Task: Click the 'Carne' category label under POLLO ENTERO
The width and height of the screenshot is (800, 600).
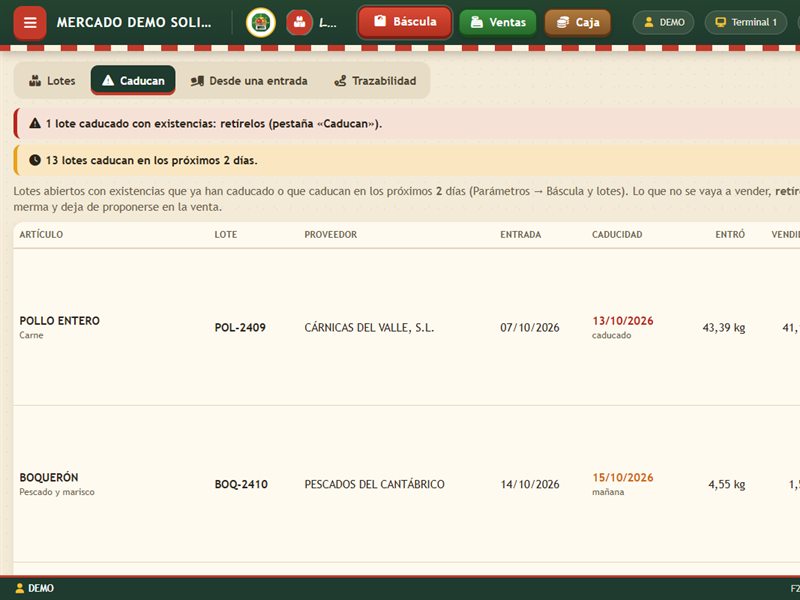Action: coord(32,335)
